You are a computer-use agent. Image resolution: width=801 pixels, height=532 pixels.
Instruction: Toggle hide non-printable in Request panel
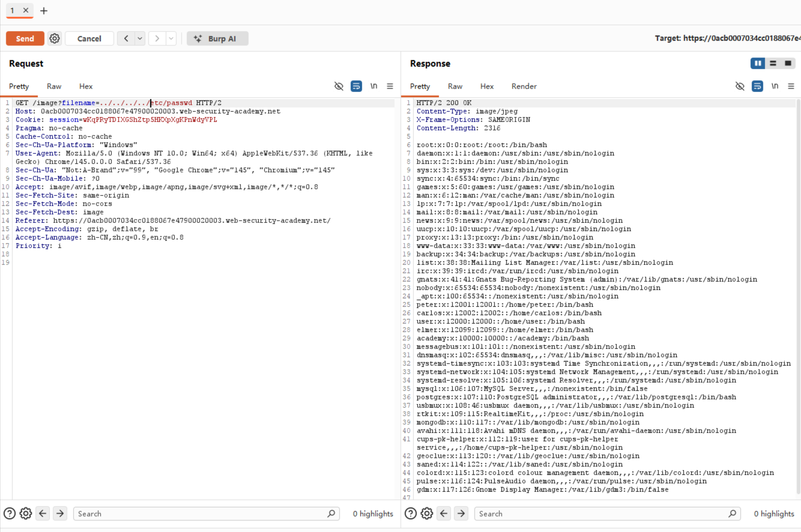pyautogui.click(x=339, y=86)
